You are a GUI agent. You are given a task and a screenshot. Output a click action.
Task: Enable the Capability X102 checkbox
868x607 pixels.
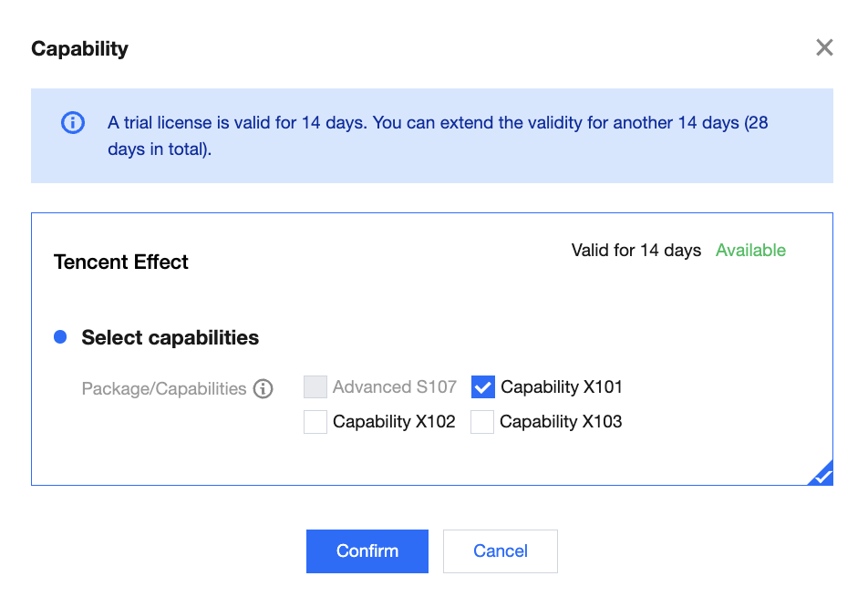click(315, 422)
